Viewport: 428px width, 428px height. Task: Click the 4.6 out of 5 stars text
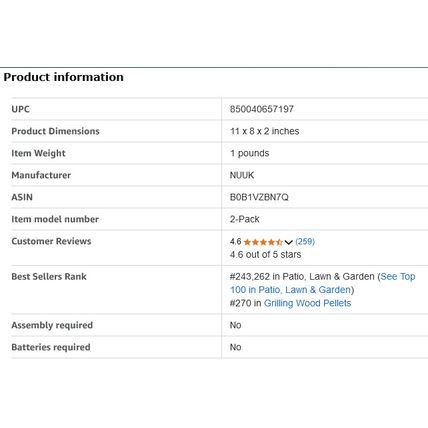pyautogui.click(x=265, y=255)
